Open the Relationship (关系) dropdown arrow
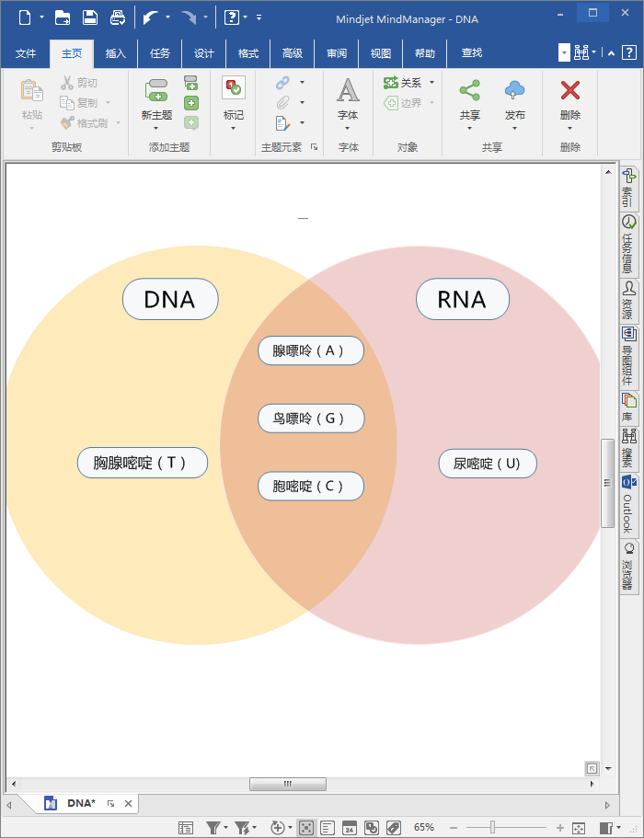 [431, 83]
